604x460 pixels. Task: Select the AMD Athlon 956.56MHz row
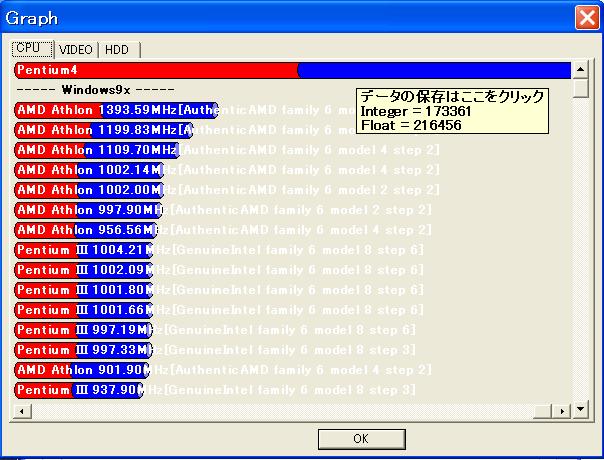click(223, 230)
